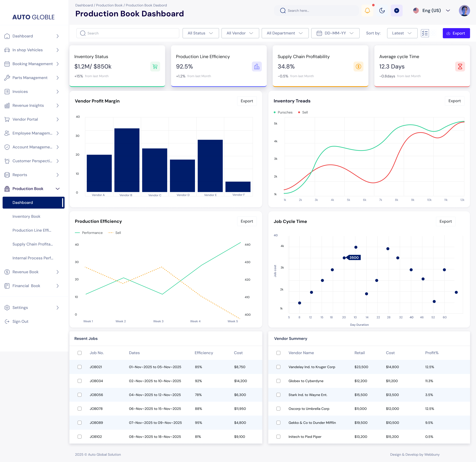Click the Employee Management people icon
Screen dimensions: 476x462
pyautogui.click(x=7, y=133)
